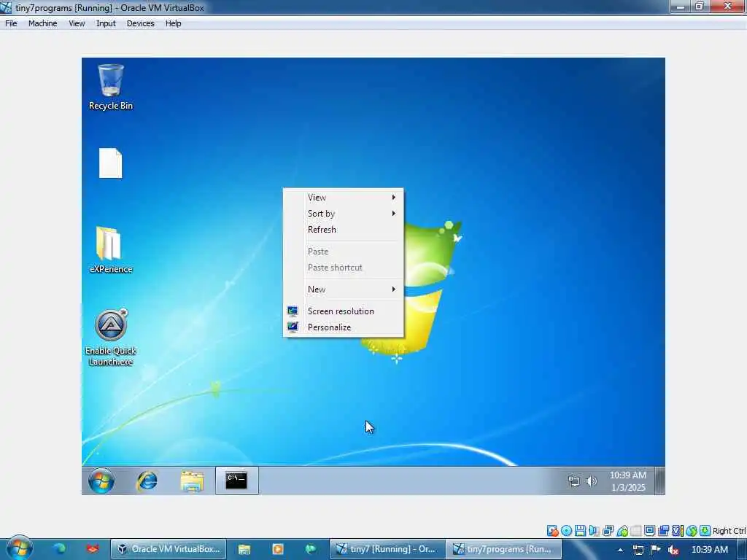
Task: Open the Edge browser on host taskbar
Action: (x=60, y=549)
